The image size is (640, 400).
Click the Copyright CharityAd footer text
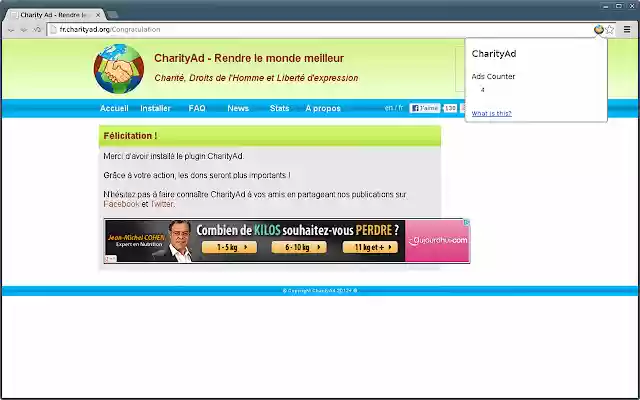(320, 291)
